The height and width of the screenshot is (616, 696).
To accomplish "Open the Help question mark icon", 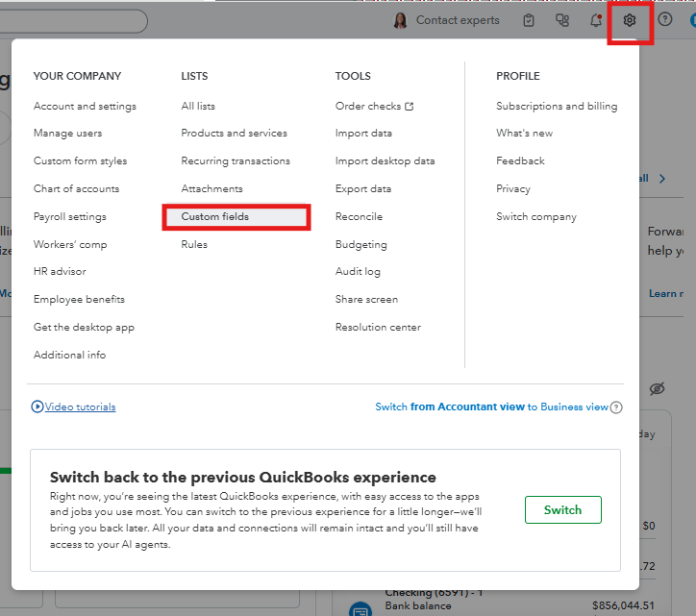I will (664, 19).
